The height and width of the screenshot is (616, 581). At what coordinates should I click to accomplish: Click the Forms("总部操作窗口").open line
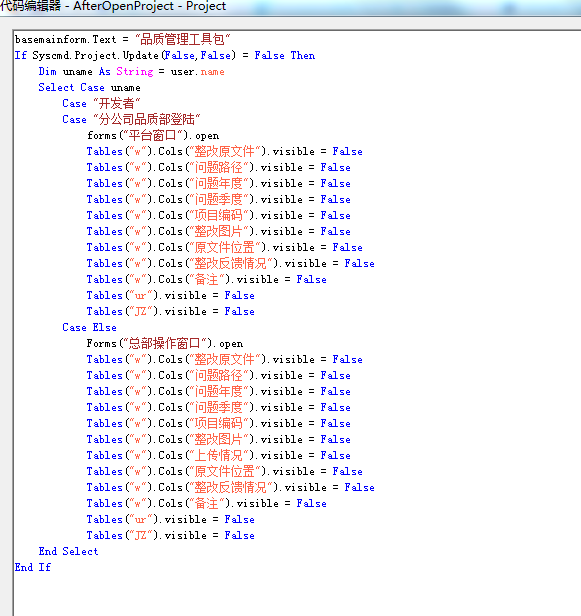(x=165, y=343)
